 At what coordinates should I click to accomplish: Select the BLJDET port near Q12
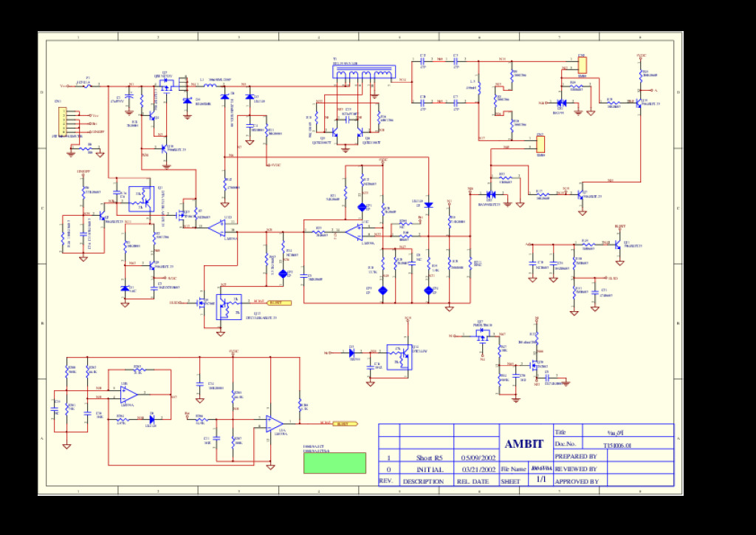click(x=279, y=303)
